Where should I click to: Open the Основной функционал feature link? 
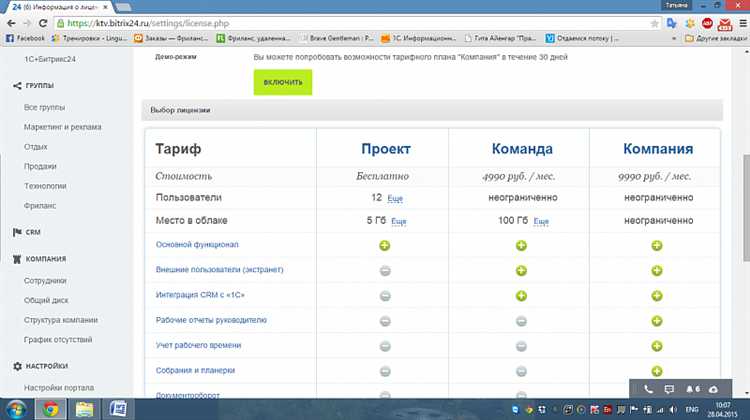point(197,244)
